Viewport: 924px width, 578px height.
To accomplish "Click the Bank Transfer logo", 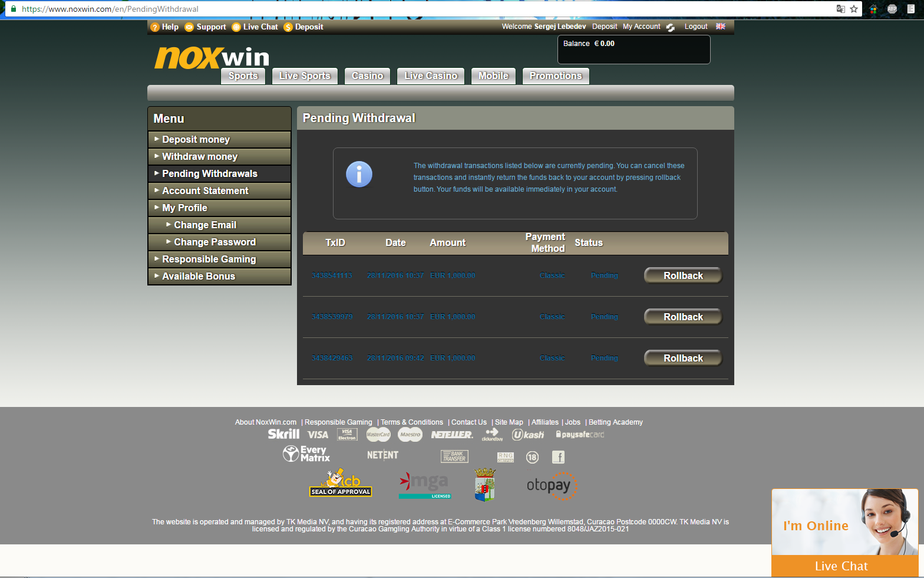I will [x=454, y=457].
